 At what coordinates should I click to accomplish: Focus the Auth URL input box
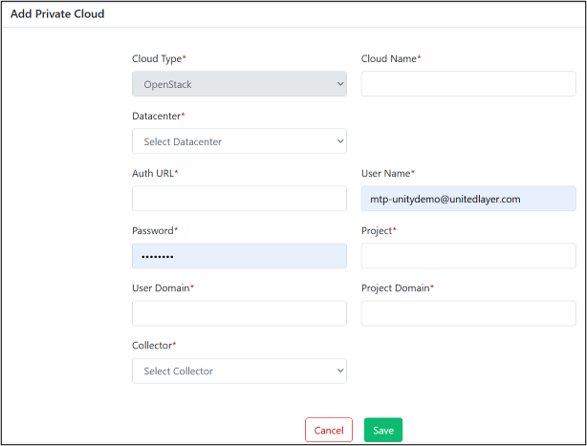(x=239, y=198)
